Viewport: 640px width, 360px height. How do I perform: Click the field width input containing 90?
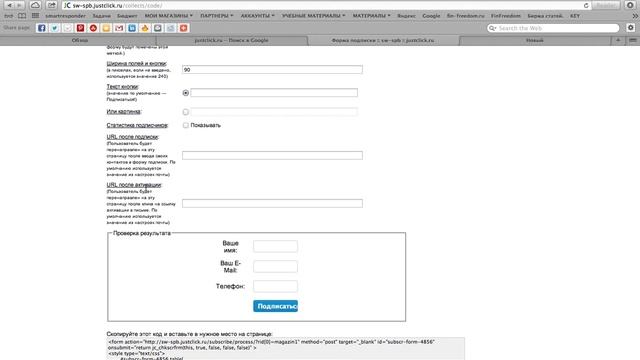coord(272,70)
